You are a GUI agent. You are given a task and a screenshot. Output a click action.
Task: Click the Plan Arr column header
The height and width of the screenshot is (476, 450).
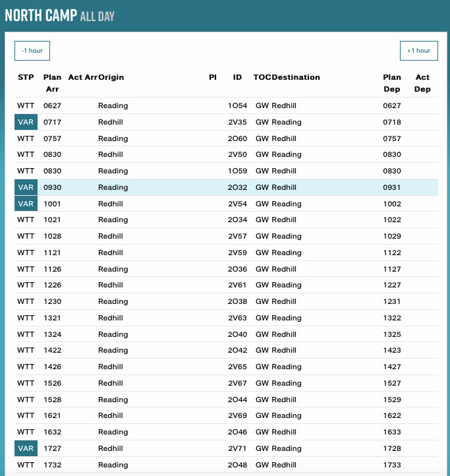click(52, 83)
